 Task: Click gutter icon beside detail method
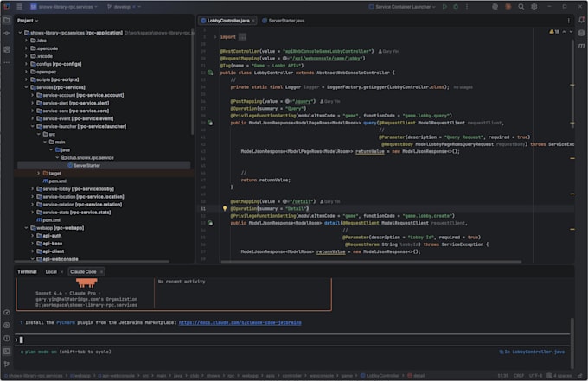210,223
